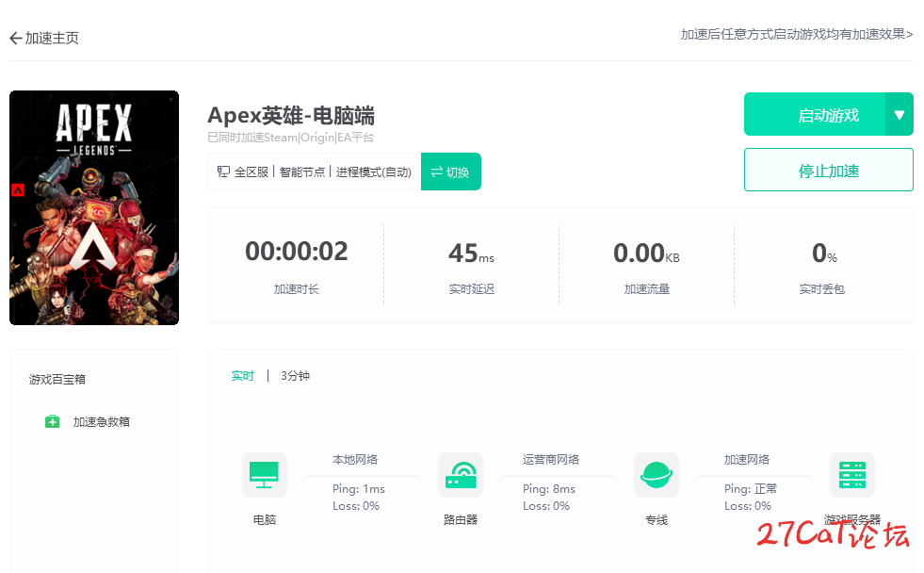Open 加速急救箱 in the toolbox
Screen dimensions: 924x573
[102, 421]
